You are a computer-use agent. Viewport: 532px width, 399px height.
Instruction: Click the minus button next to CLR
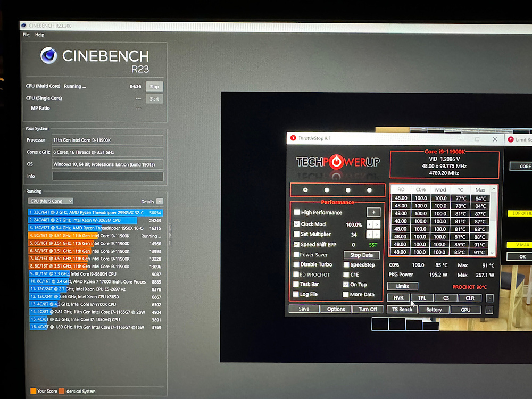[x=489, y=298]
